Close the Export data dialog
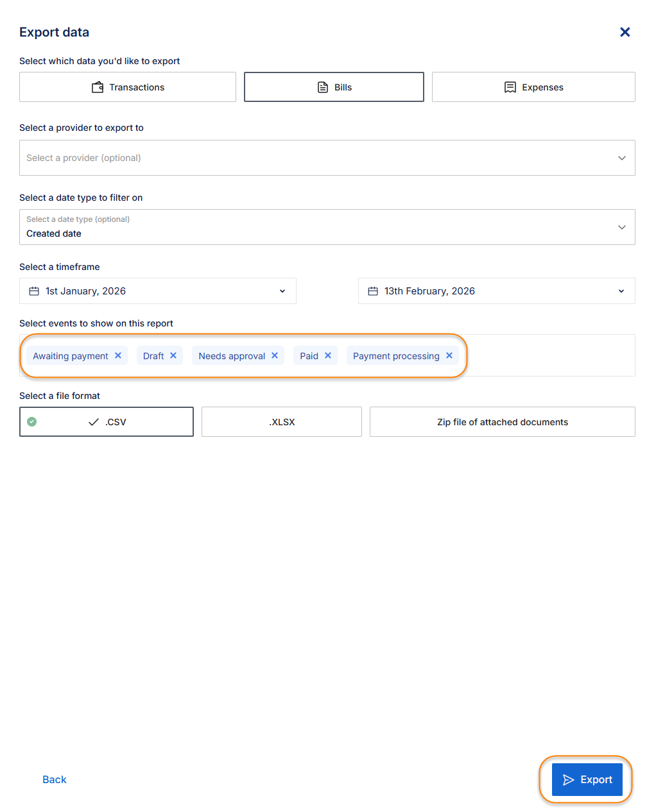The height and width of the screenshot is (812, 656). coord(625,32)
